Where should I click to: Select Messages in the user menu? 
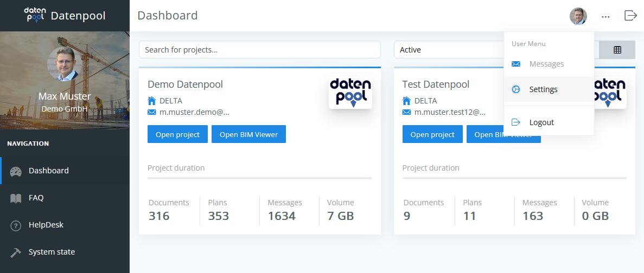tap(546, 64)
